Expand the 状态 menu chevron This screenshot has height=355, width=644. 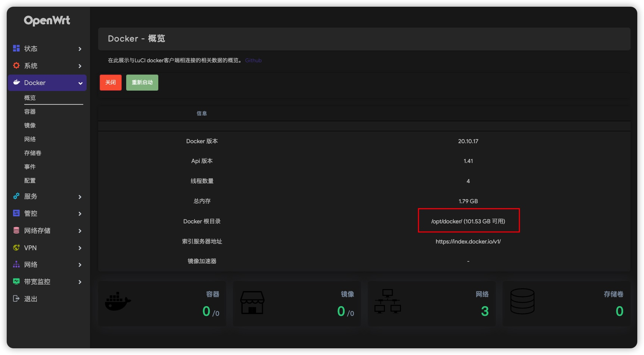[80, 49]
